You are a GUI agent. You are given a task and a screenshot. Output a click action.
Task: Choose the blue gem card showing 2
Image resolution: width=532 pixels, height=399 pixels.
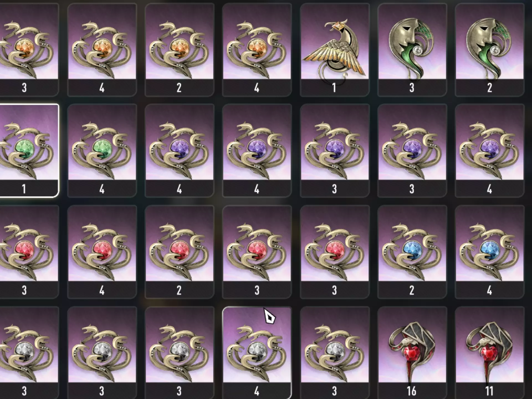(412, 252)
